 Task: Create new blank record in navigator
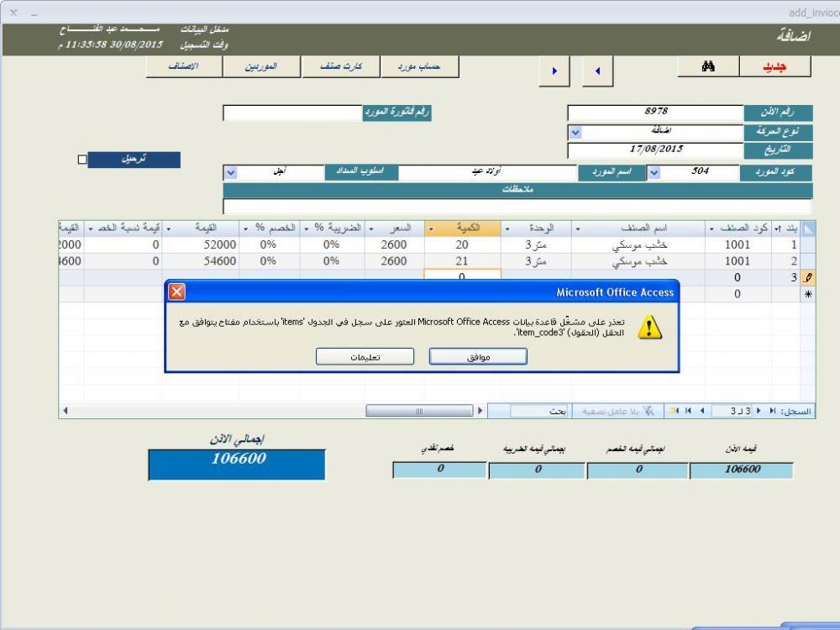pos(674,412)
